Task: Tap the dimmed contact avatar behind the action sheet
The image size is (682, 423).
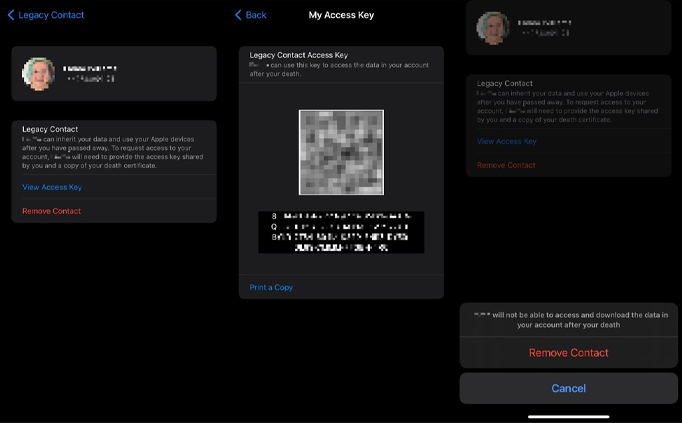Action: coord(493,28)
